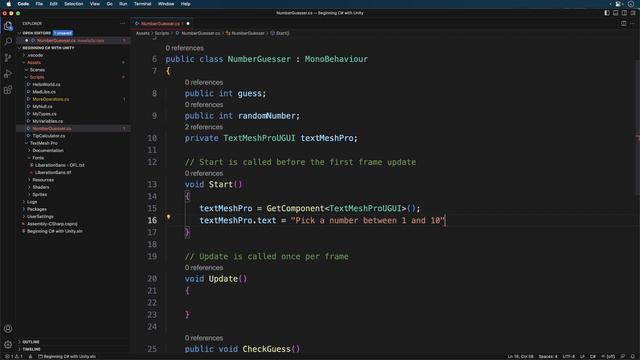640x360 pixels.
Task: Open the Accounts menu icon
Action: 8,329
